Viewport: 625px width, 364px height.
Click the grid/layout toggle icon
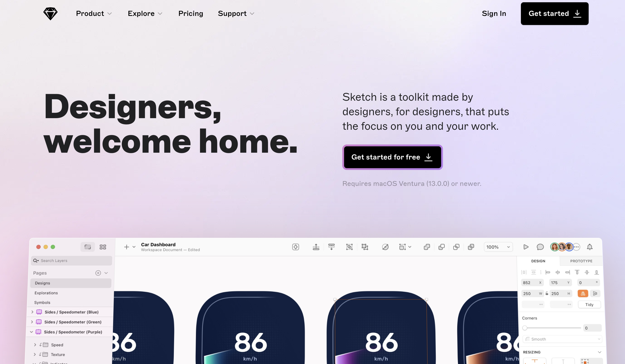103,247
